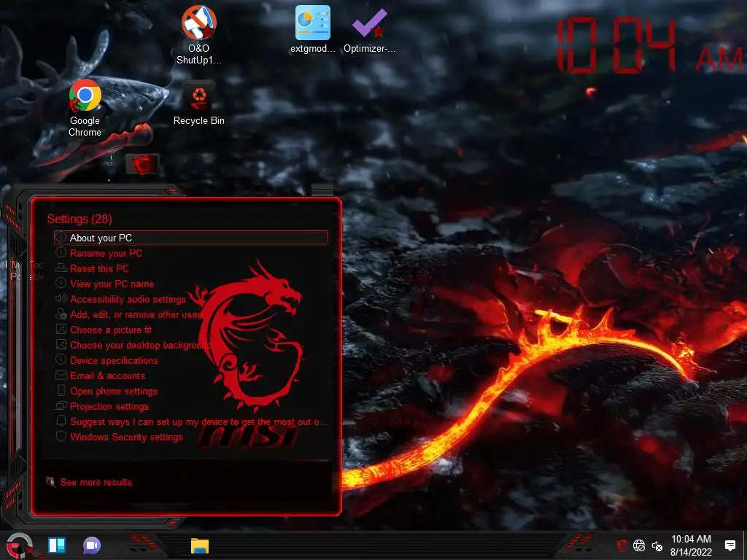Select Reset this PC result

[x=191, y=268]
